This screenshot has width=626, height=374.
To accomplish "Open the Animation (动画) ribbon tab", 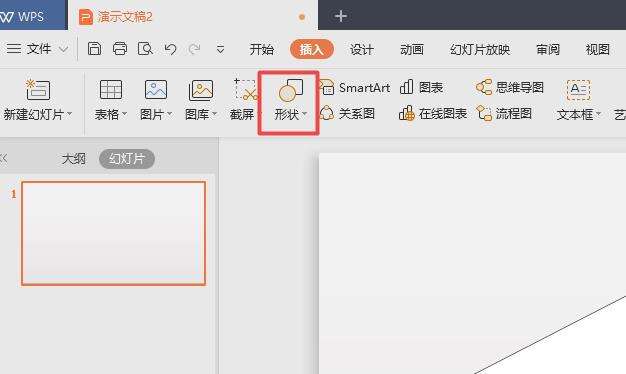I will [x=412, y=49].
